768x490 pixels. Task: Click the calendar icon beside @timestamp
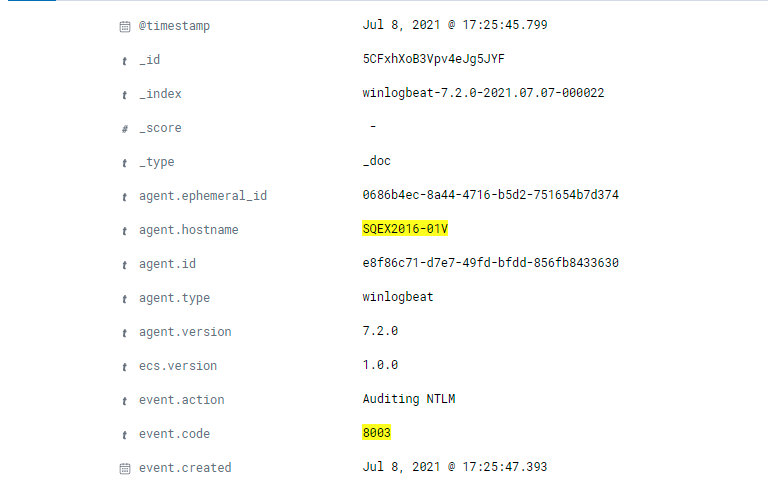click(125, 26)
